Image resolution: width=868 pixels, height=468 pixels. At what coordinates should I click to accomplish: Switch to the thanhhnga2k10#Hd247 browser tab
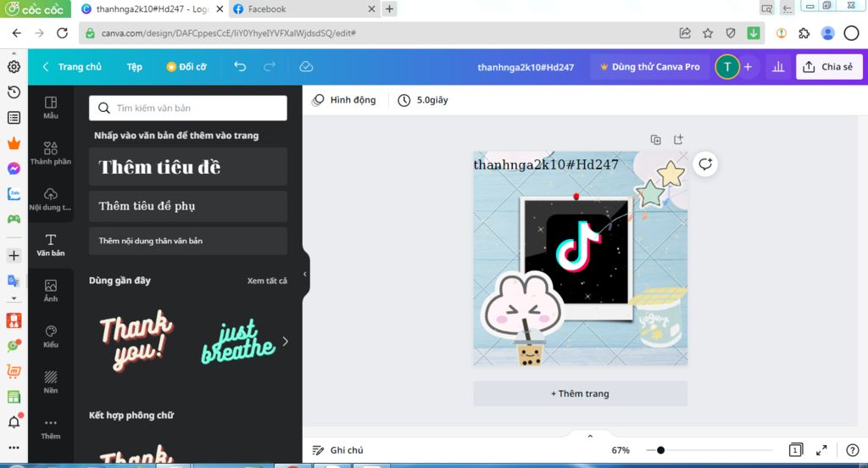153,8
